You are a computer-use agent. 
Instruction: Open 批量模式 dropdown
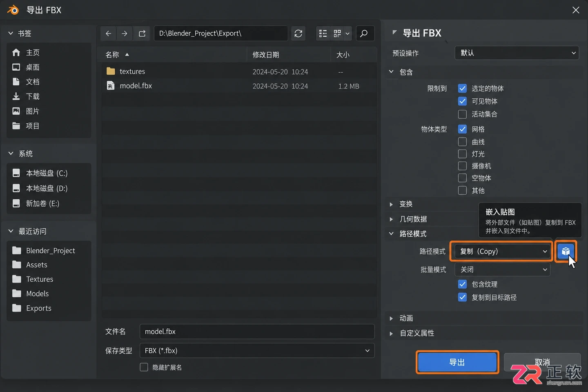503,269
